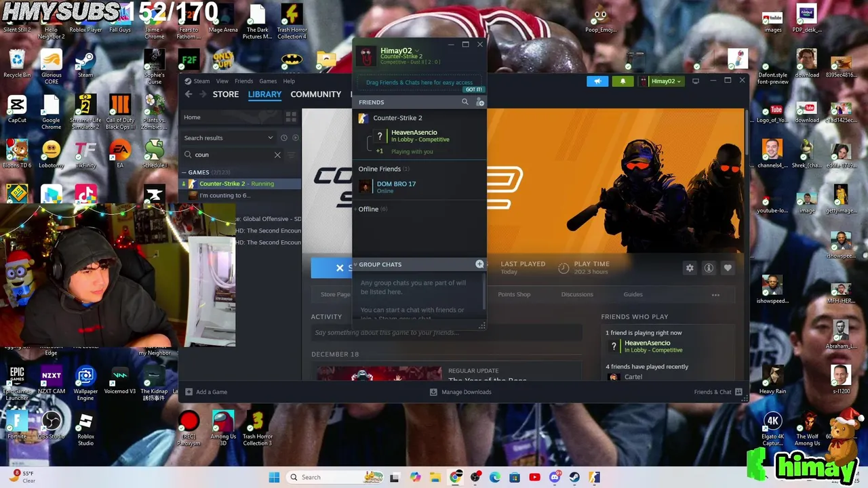Open game settings gear icon

690,268
